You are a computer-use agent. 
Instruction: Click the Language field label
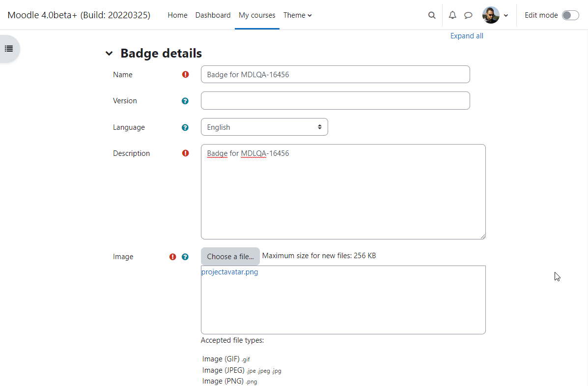coord(129,127)
